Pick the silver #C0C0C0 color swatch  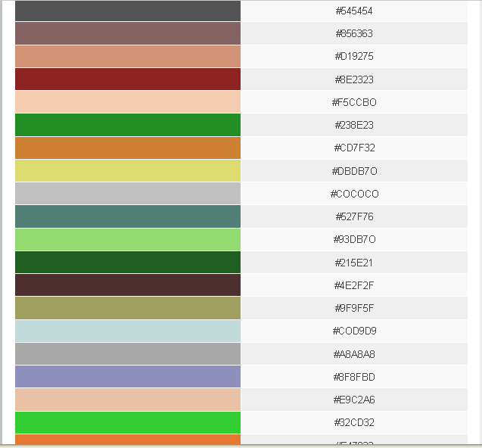(127, 194)
